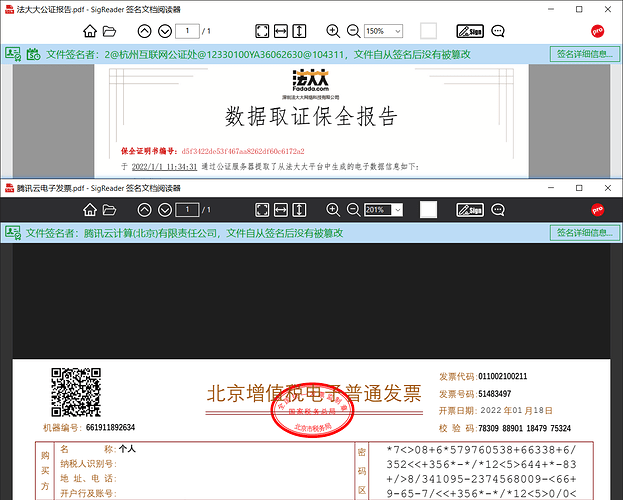Click signer certificate icon in top banner
This screenshot has height=500, width=623.
point(13,54)
